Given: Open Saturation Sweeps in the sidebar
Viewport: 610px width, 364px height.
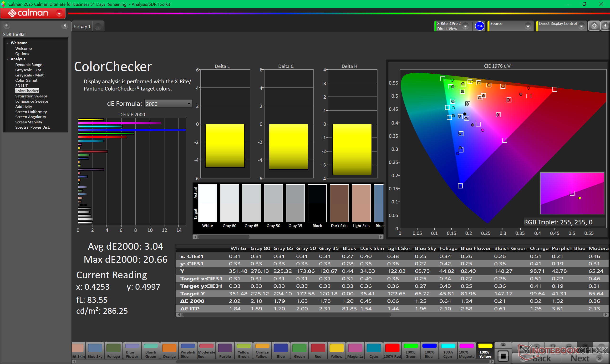Looking at the screenshot, I should [x=31, y=96].
